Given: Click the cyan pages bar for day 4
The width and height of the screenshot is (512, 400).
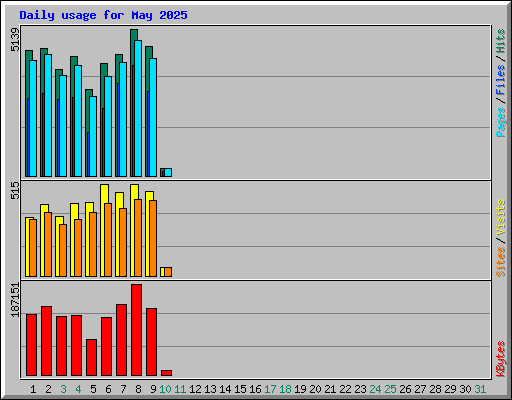Looking at the screenshot, I should coord(78,121).
